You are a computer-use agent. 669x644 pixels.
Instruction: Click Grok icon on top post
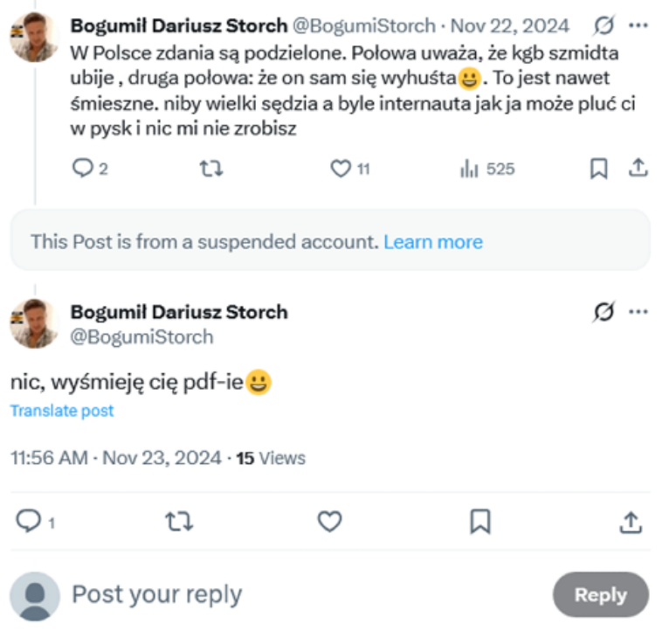(603, 25)
